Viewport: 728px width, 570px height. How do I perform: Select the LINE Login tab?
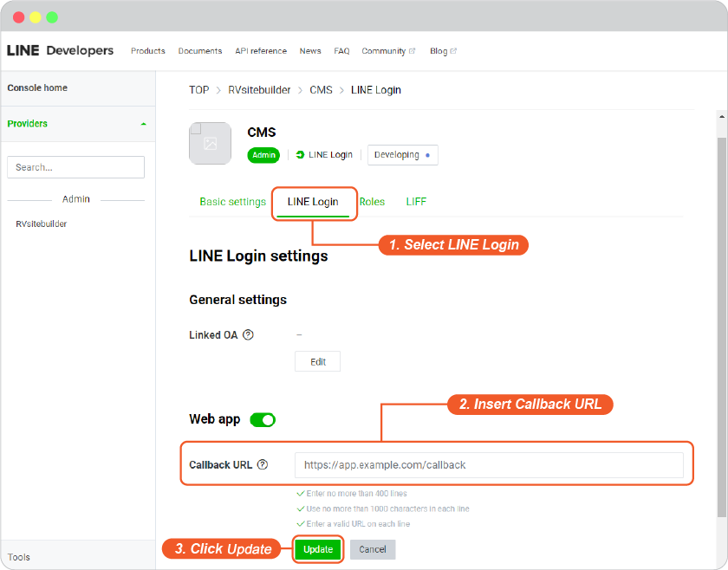[313, 202]
